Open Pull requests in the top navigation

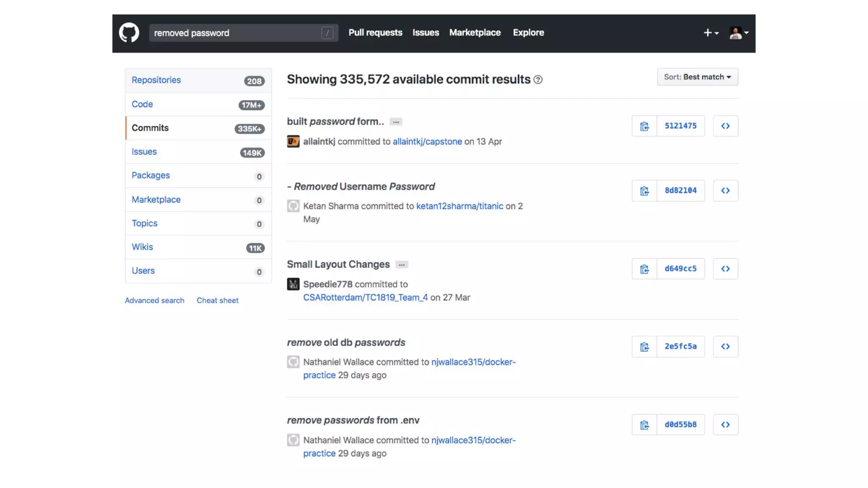(x=375, y=33)
